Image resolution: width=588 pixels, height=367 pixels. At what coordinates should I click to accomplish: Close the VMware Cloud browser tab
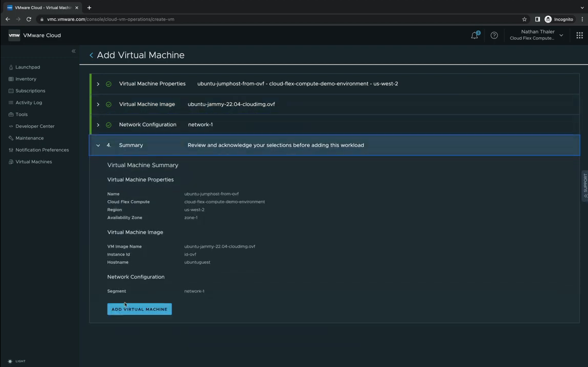77,8
